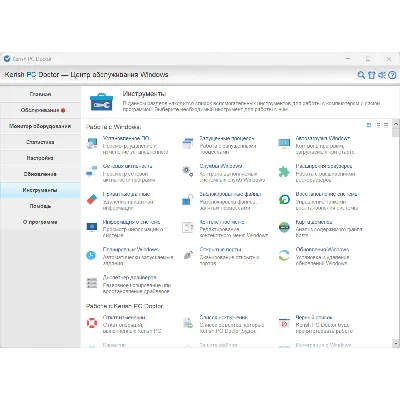Switch to compact list view mode

[x=378, y=125]
